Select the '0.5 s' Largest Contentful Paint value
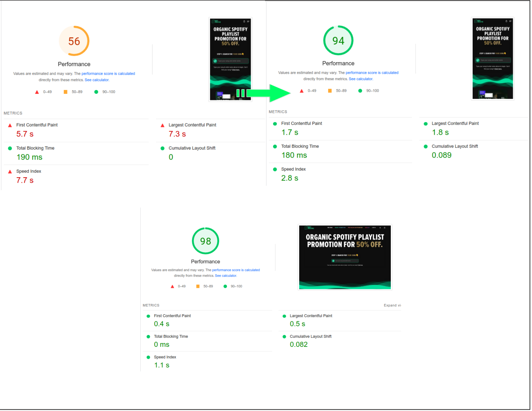The height and width of the screenshot is (411, 532). click(x=297, y=324)
